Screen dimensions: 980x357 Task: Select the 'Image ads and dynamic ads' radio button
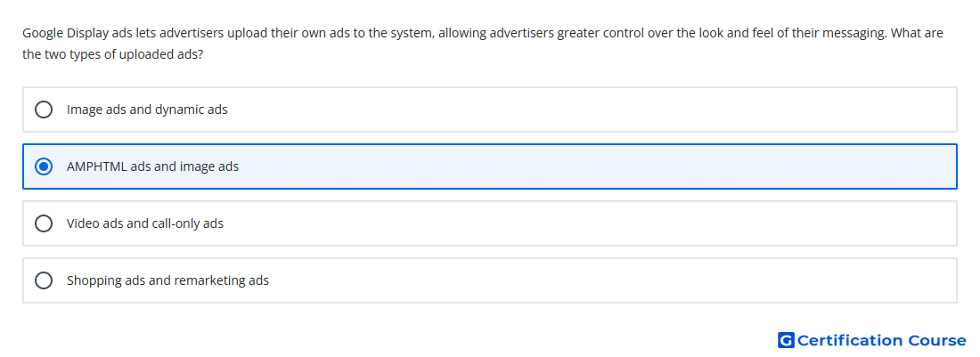point(44,110)
